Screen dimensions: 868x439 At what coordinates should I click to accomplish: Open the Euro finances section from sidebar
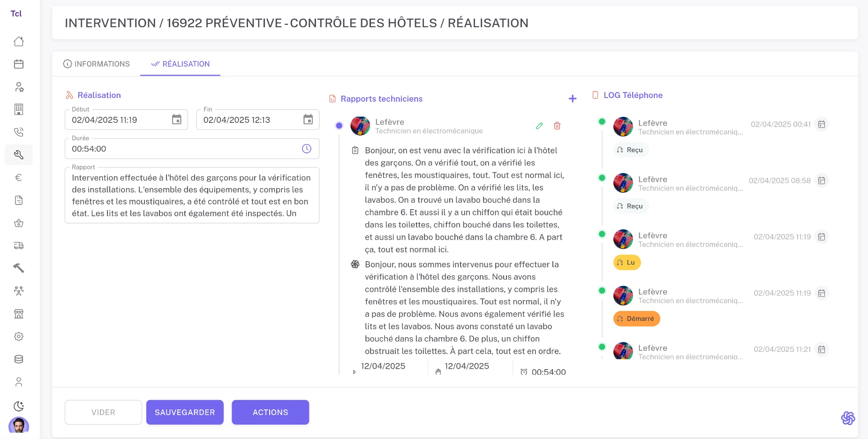[19, 177]
